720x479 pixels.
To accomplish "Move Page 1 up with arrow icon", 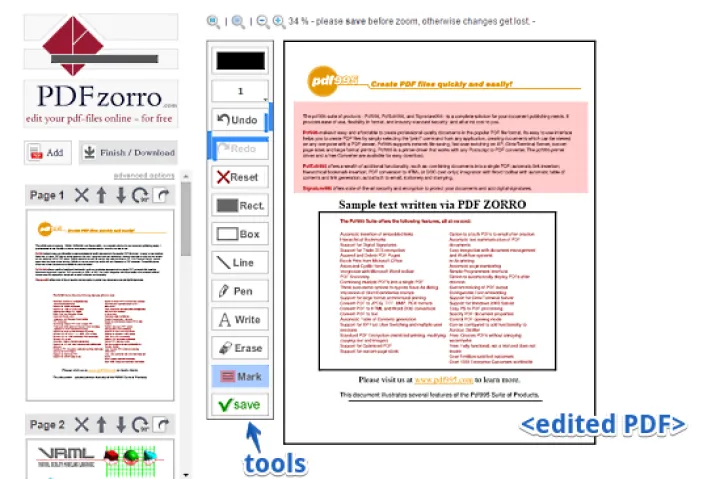I will [x=101, y=195].
